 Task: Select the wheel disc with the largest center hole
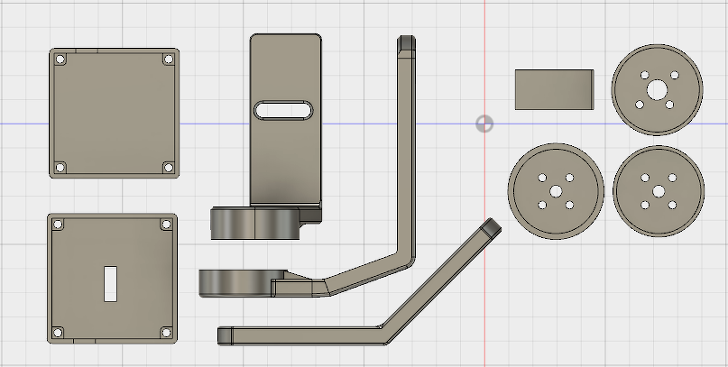coord(657,90)
